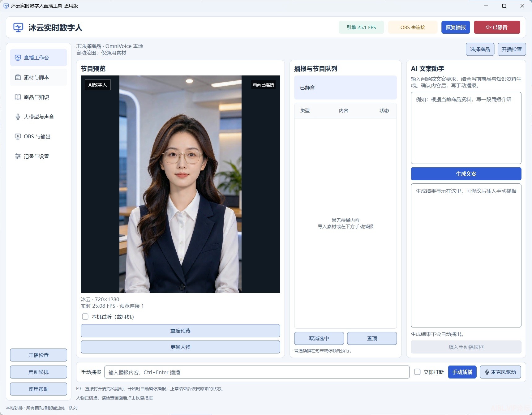
Task: Click the 置顶 button
Action: coord(372,338)
